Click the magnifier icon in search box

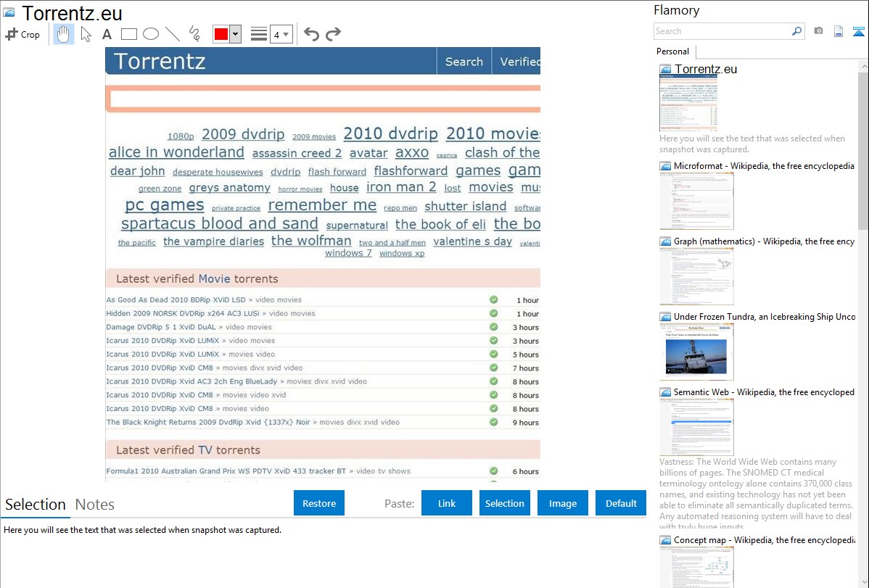796,31
